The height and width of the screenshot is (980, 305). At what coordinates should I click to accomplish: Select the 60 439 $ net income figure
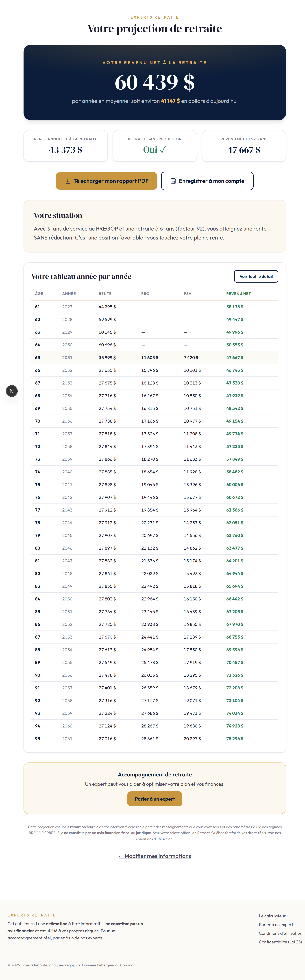coord(155,82)
